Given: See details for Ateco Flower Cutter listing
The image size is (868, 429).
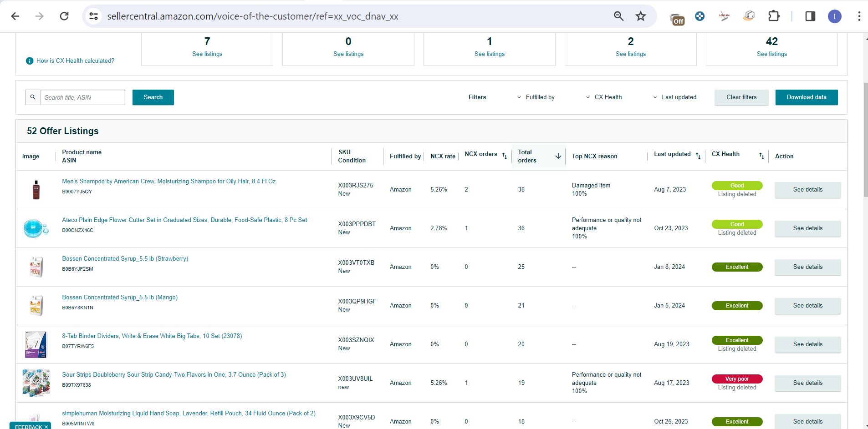Looking at the screenshot, I should coord(807,228).
